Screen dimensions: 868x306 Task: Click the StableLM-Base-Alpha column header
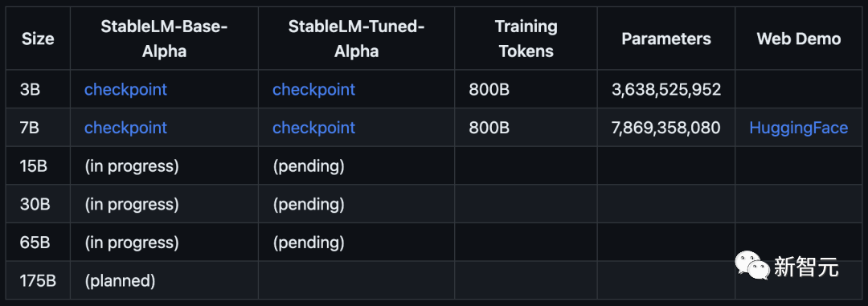164,39
